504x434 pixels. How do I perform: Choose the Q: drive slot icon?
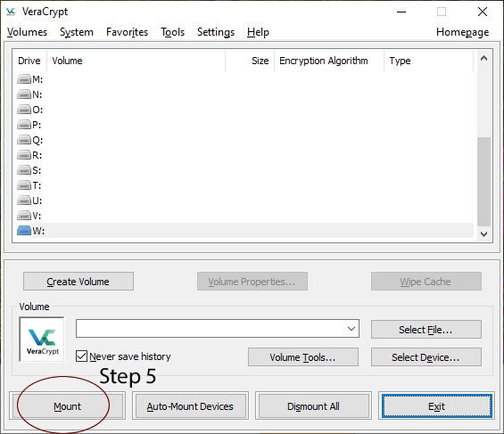24,140
